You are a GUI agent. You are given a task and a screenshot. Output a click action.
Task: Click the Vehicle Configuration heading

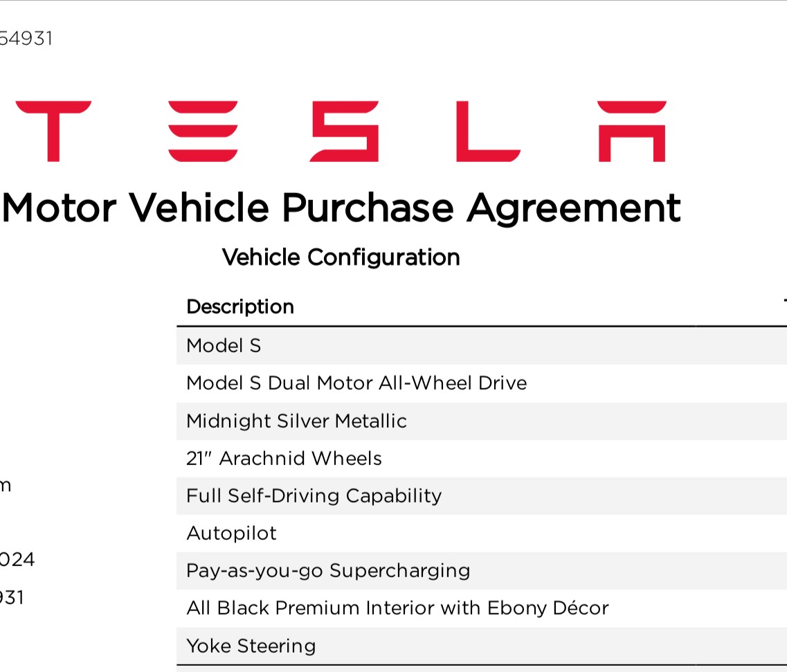click(x=341, y=257)
